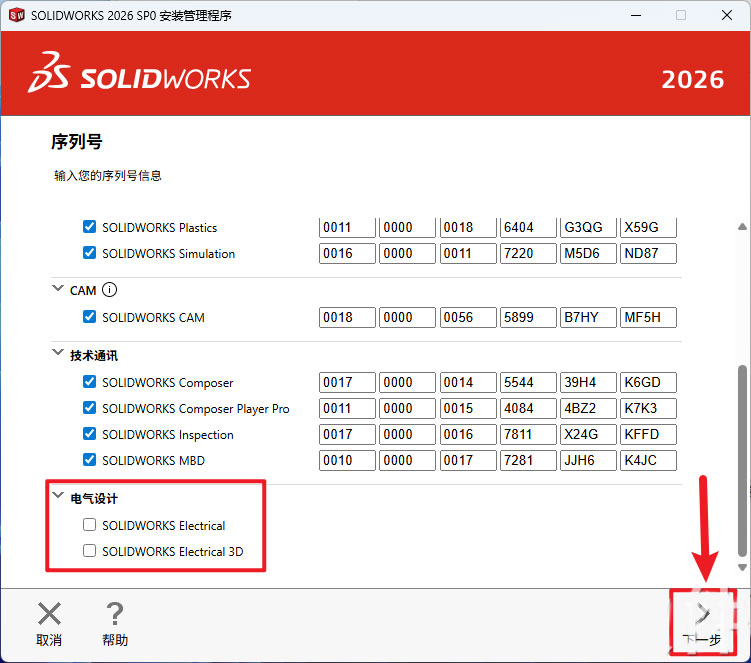Image resolution: width=751 pixels, height=663 pixels.
Task: Click the 下一步 button label
Action: point(701,640)
